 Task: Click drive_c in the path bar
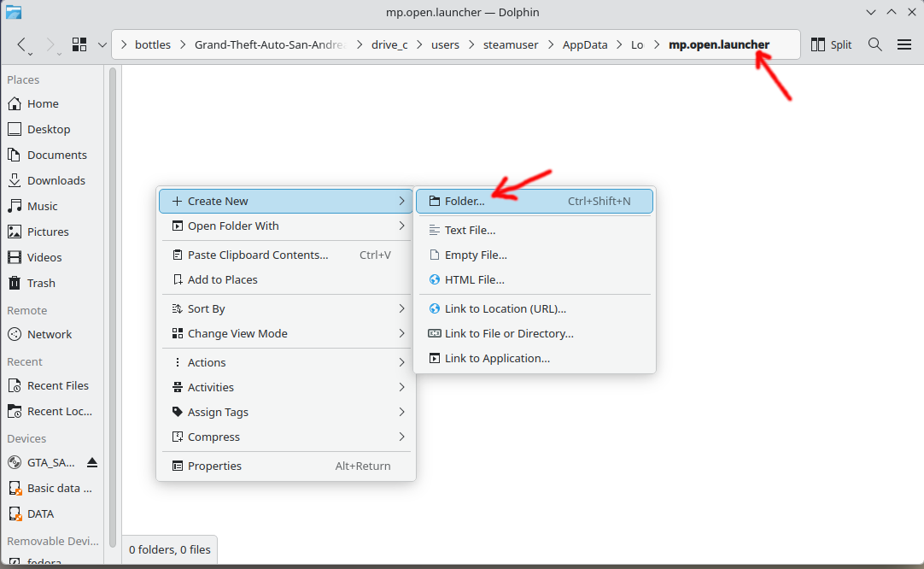(x=389, y=44)
